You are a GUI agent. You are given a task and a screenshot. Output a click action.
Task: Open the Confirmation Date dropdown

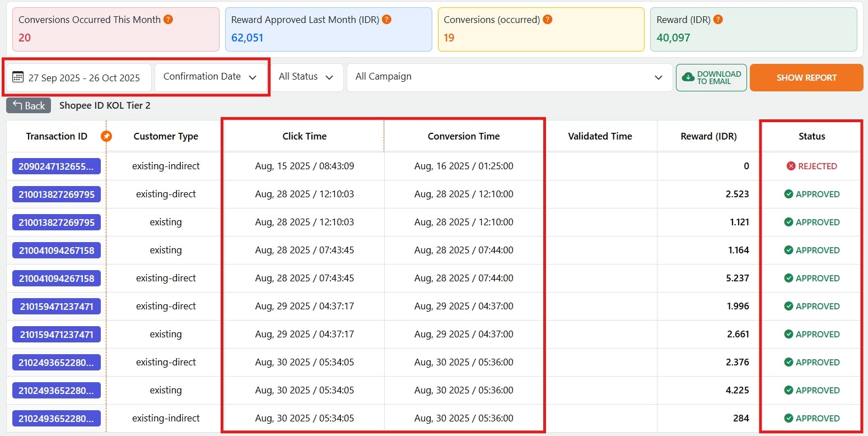click(210, 77)
